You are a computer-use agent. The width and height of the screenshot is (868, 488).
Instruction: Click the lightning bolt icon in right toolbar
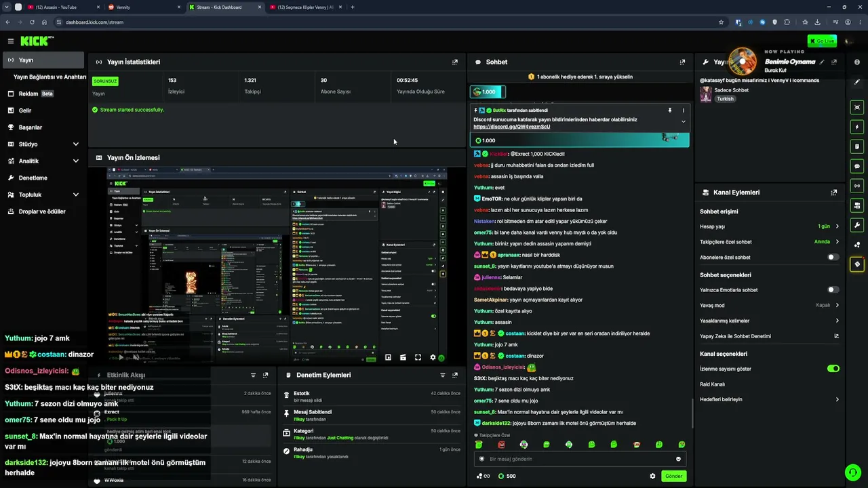point(857,127)
